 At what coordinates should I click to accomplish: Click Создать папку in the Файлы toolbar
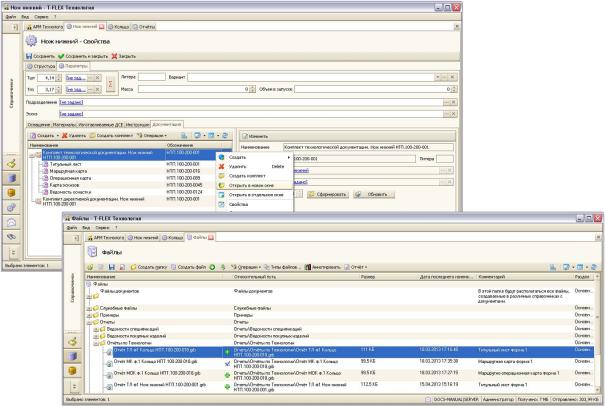click(x=149, y=267)
